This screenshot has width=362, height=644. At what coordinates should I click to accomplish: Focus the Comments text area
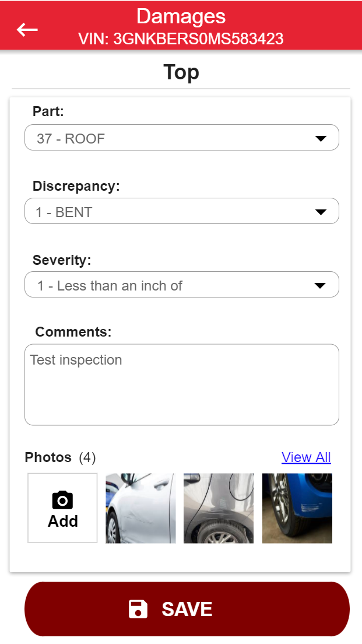pos(181,384)
